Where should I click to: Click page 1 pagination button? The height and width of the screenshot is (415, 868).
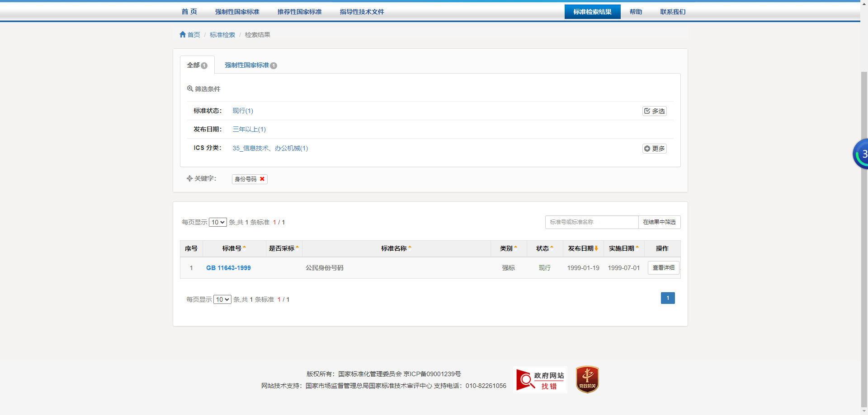pyautogui.click(x=668, y=298)
